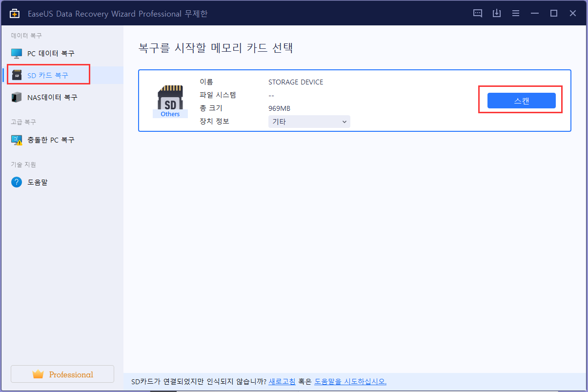Open the feedback speech bubble icon
588x392 pixels.
pyautogui.click(x=478, y=13)
